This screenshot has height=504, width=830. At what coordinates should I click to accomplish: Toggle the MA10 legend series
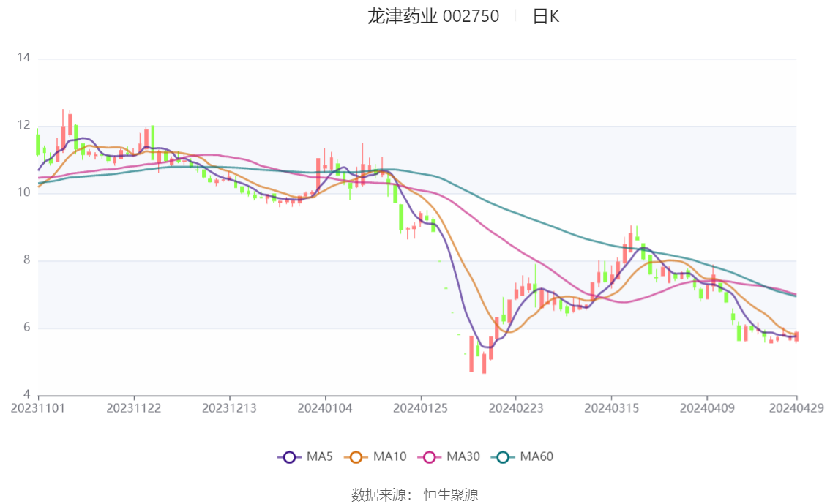(x=375, y=456)
